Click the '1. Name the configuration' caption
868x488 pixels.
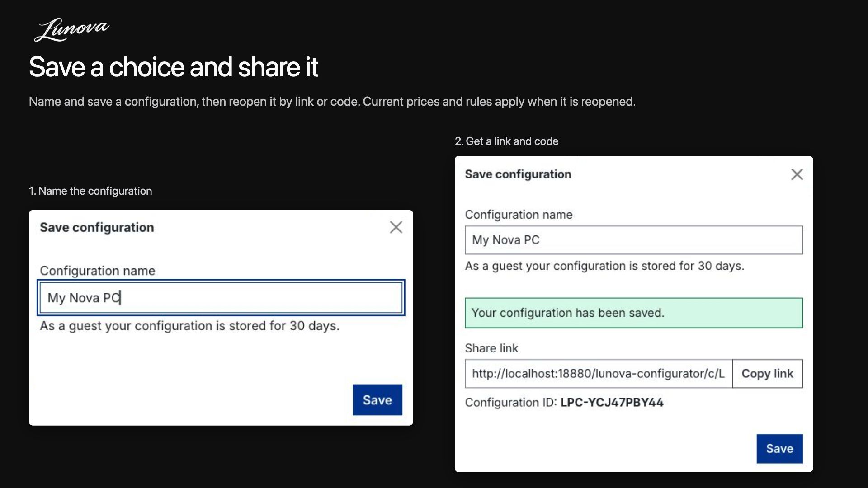90,191
